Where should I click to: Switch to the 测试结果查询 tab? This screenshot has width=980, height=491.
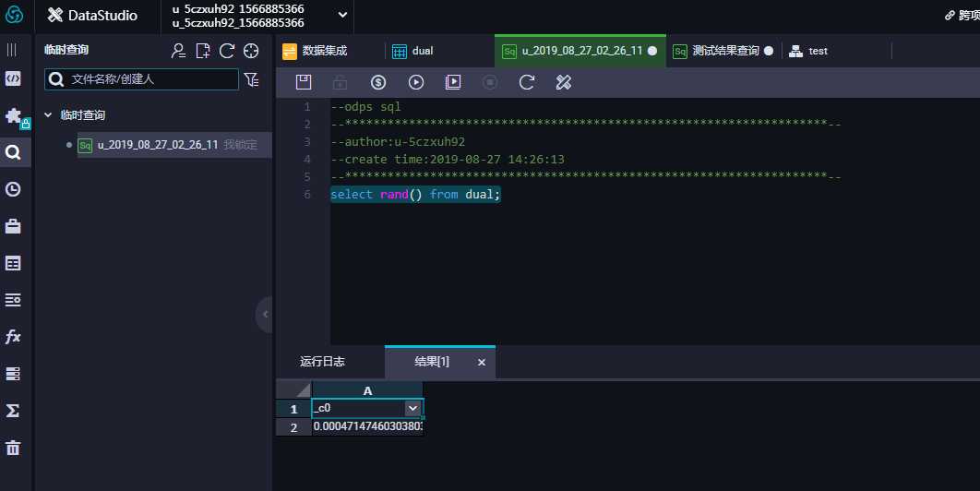723,51
